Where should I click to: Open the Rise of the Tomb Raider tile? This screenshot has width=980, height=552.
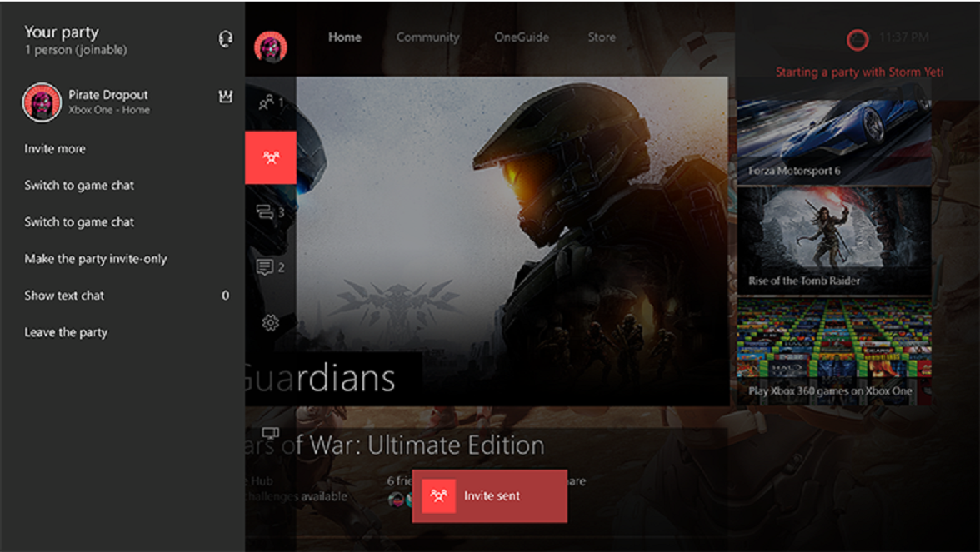[834, 241]
